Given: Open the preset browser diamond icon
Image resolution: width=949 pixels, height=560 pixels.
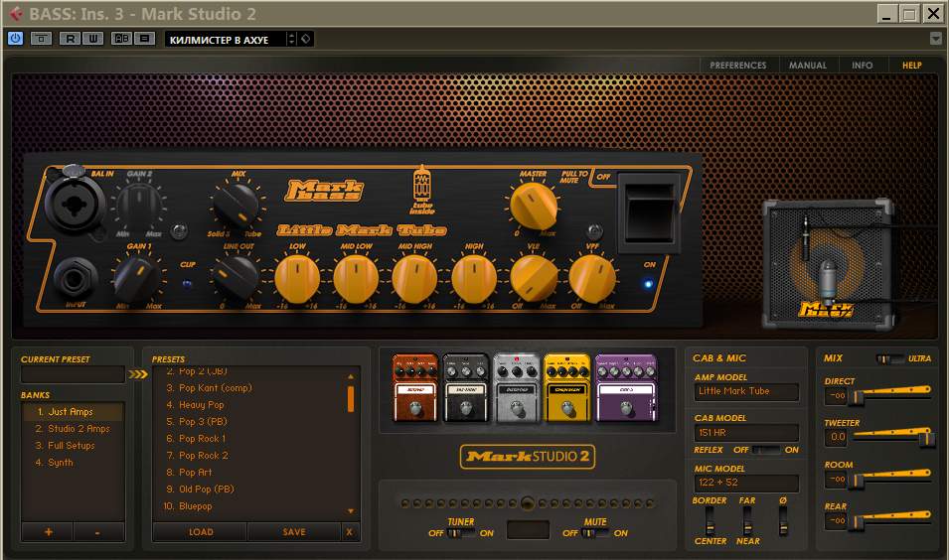Looking at the screenshot, I should pos(306,39).
